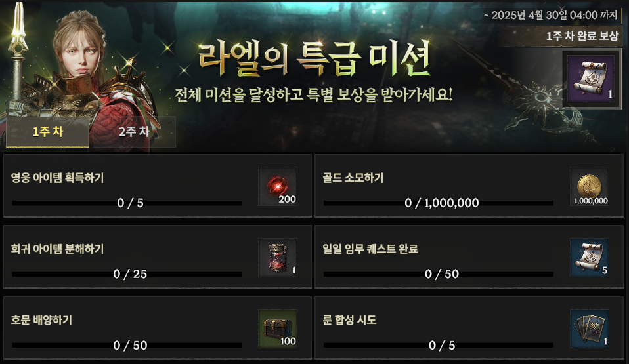This screenshot has width=629, height=364.
Task: Click the blue scroll reward icon (5)
Action: pyautogui.click(x=590, y=257)
